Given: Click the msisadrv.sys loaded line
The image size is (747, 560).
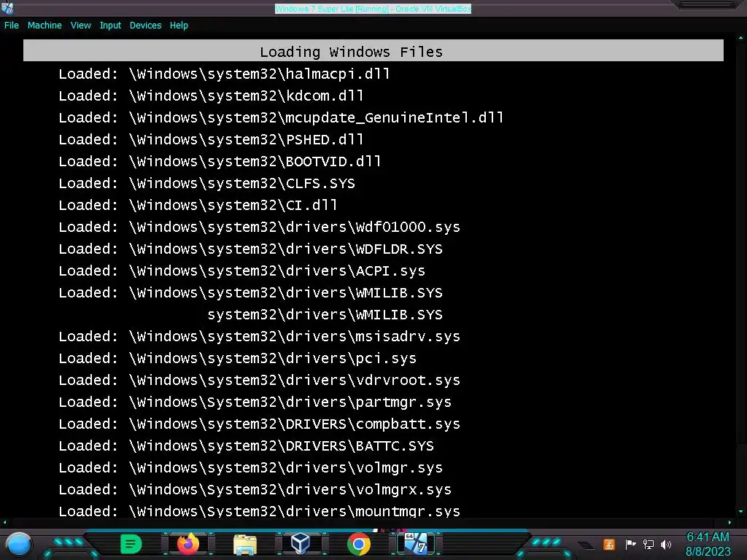Looking at the screenshot, I should click(259, 337).
